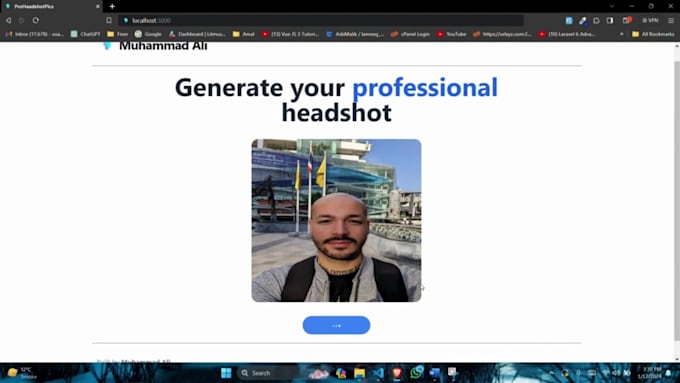Open the tab search chevron in title bar
This screenshot has height=383, width=680.
(x=612, y=7)
